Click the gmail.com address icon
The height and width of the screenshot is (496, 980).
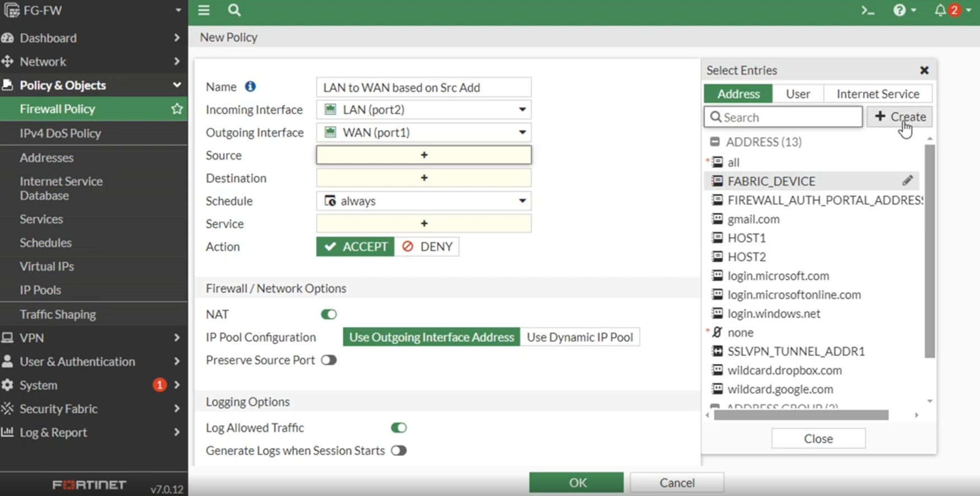(x=717, y=219)
